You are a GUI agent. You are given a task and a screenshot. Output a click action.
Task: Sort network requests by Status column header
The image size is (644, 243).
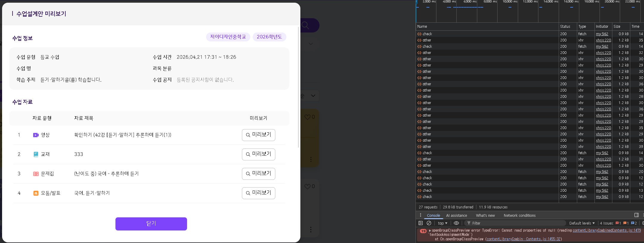pos(565,27)
